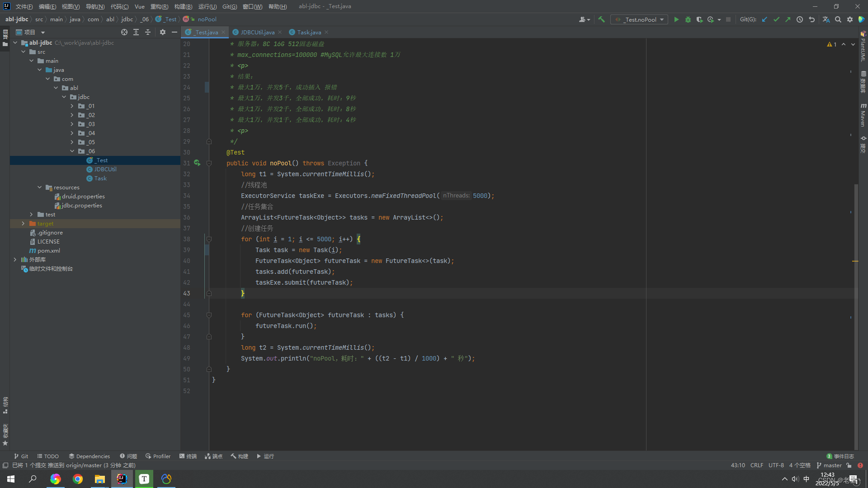Open the Windows Start menu
868x488 pixels.
tap(11, 479)
